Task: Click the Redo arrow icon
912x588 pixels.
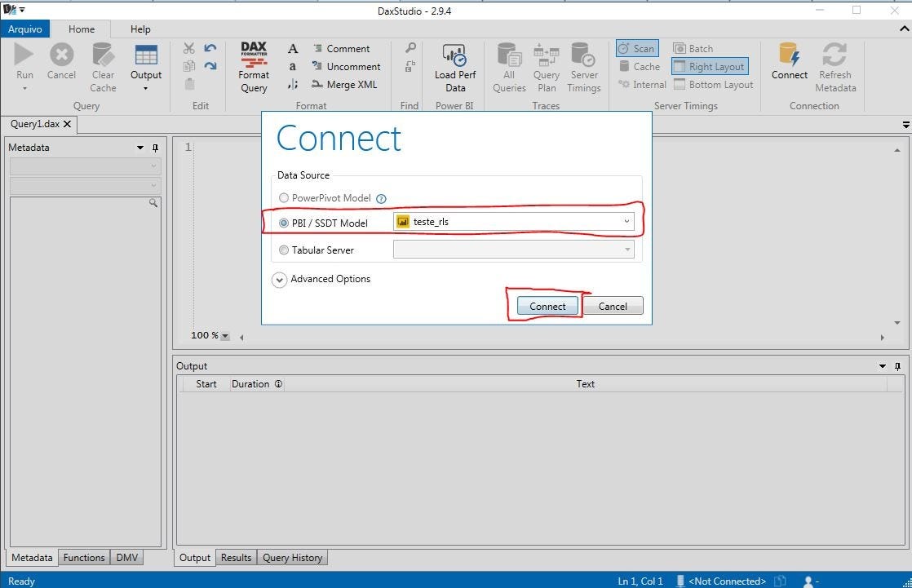Action: pos(210,66)
